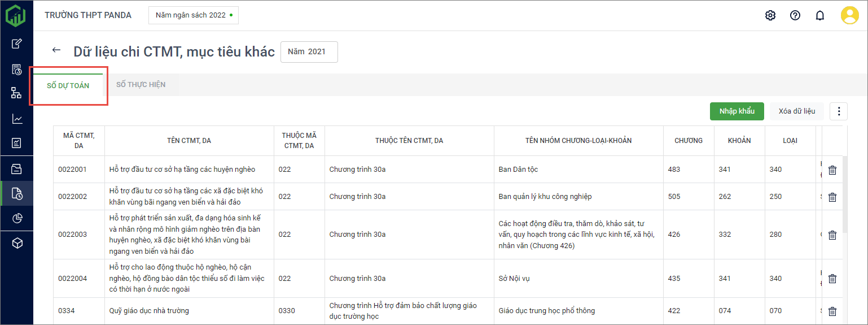Delete the Quỹ giáo dục nhà trường row

832,311
